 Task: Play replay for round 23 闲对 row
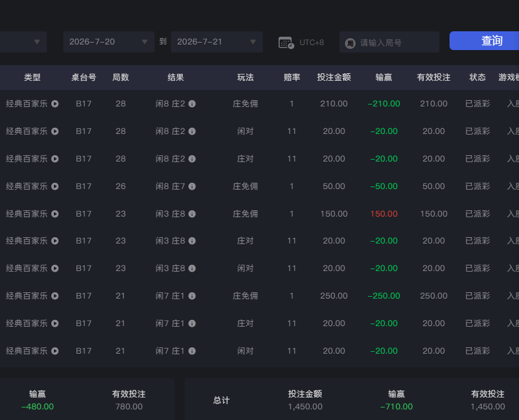pyautogui.click(x=55, y=268)
